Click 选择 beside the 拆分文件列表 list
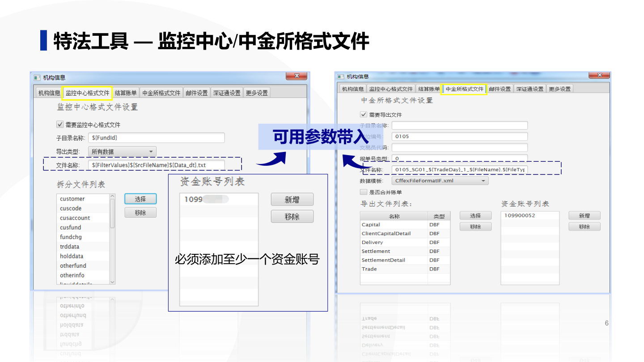 [x=140, y=199]
